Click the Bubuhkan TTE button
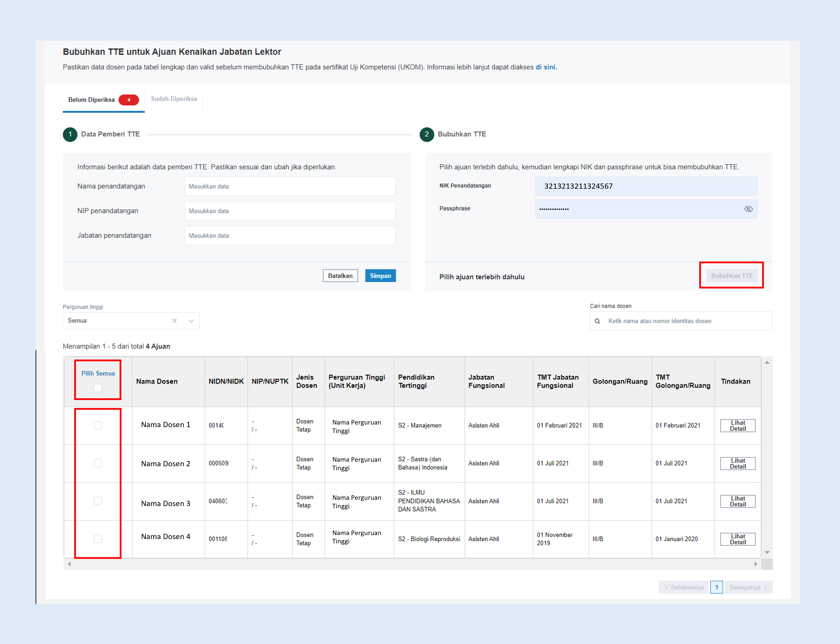The image size is (840, 644). [x=732, y=276]
